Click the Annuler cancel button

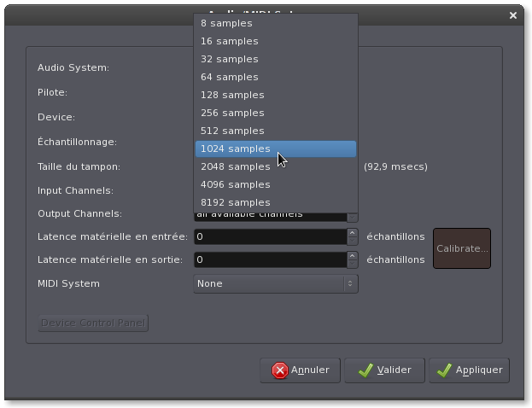coord(301,370)
